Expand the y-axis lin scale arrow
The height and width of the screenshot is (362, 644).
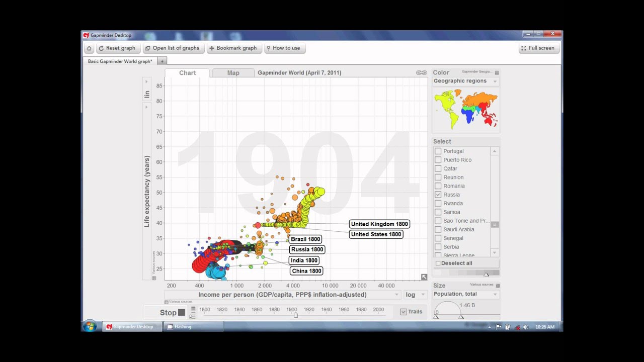[146, 81]
